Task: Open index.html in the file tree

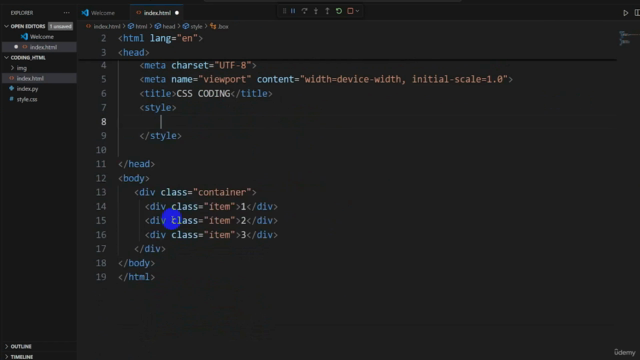Action: 30,78
